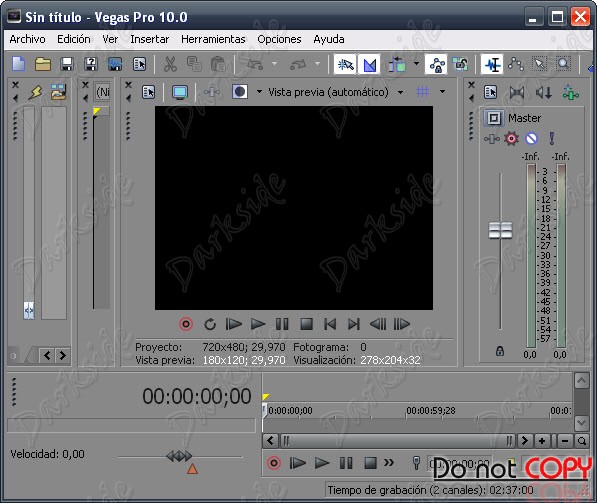Screen dimensions: 597x503
Task: Click Save As floppy icon with question mark
Action: [x=91, y=64]
